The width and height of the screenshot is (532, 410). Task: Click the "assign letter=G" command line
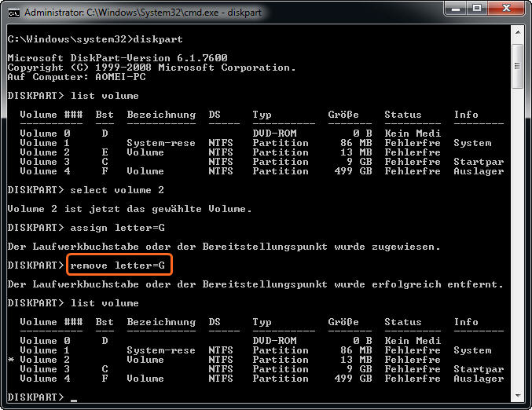point(118,228)
